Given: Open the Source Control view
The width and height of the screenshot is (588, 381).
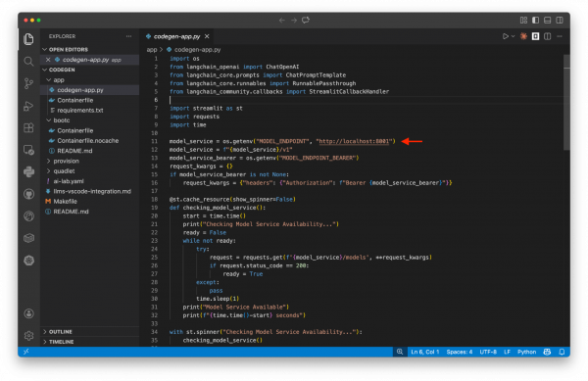Looking at the screenshot, I should pyautogui.click(x=28, y=83).
